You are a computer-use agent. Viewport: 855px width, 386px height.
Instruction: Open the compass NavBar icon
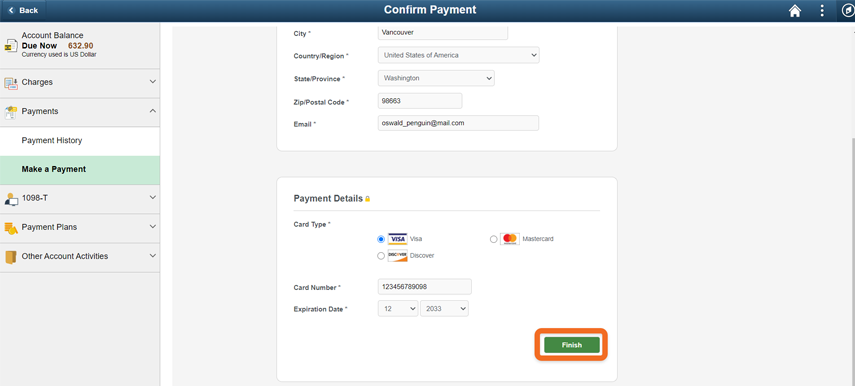click(x=848, y=10)
